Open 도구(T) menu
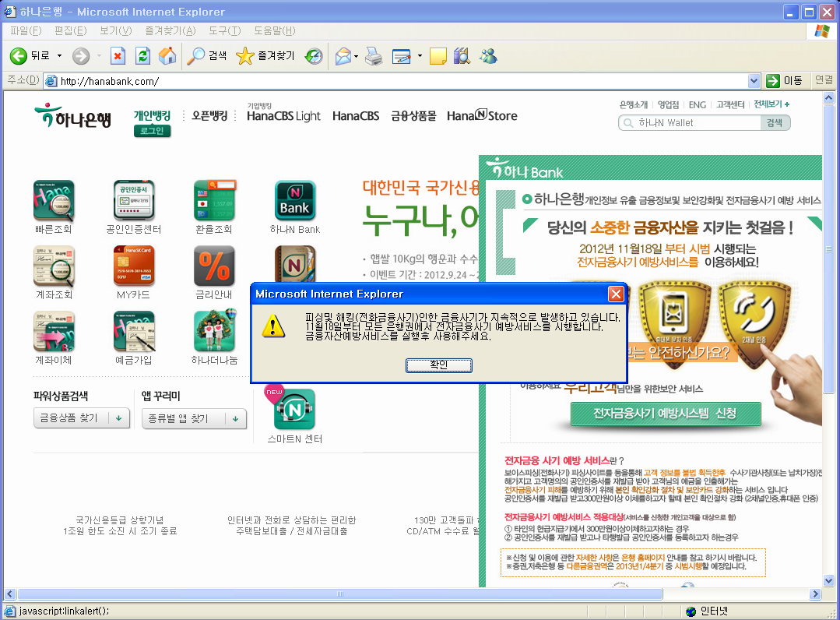The image size is (840, 620). [x=224, y=30]
